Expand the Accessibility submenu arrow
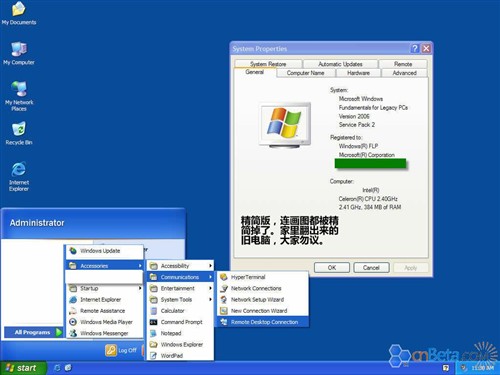The height and width of the screenshot is (375, 500). coord(210,266)
